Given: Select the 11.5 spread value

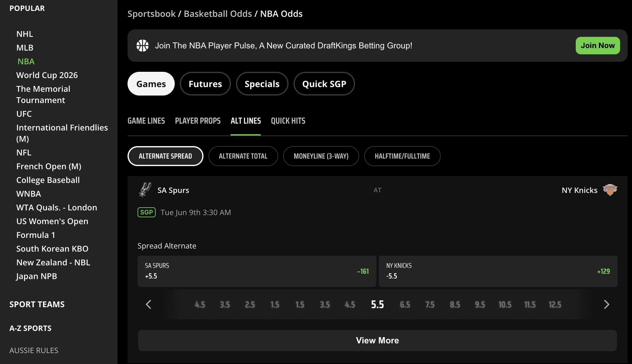Looking at the screenshot, I should tap(530, 305).
